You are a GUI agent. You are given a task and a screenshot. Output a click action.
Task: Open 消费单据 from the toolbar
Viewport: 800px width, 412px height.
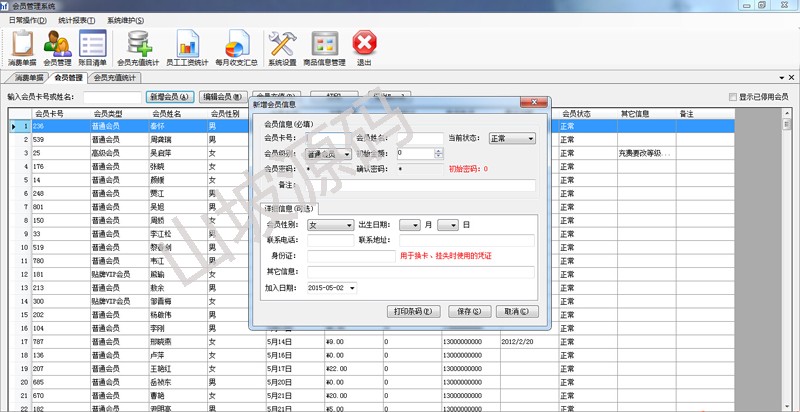pyautogui.click(x=22, y=48)
